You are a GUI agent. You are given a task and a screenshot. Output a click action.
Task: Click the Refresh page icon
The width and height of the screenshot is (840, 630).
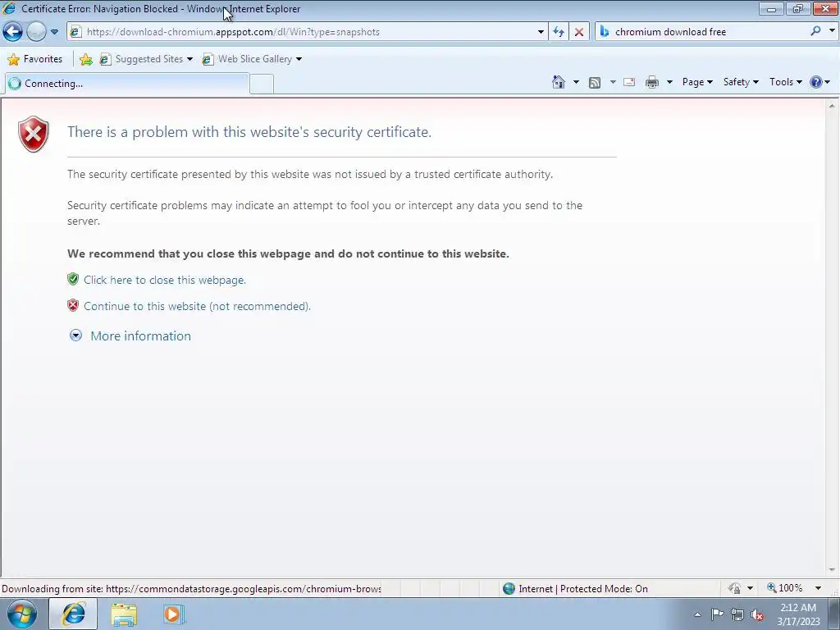[559, 32]
